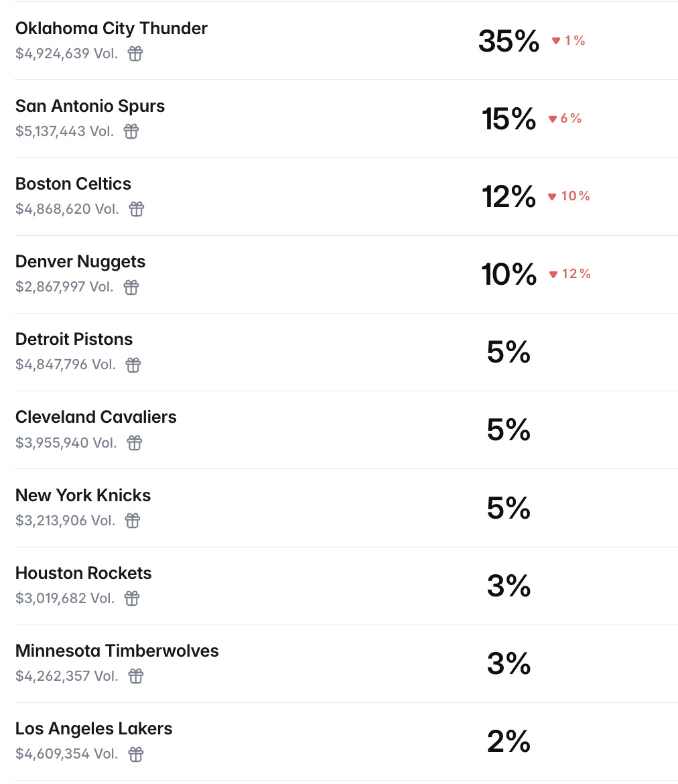Viewport: 678px width, 784px height.
Task: Open the Oklahoma City Thunder market
Action: [x=111, y=29]
